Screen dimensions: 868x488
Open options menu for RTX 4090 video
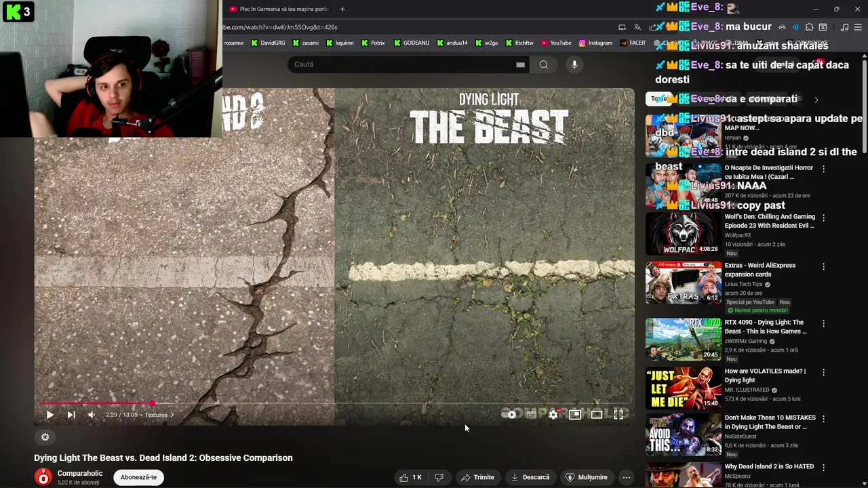[823, 323]
